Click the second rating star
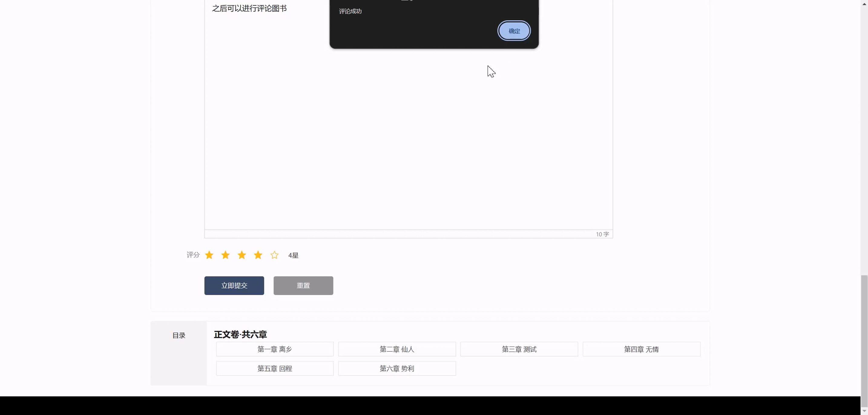Screen dimensions: 868x415 [225, 255]
